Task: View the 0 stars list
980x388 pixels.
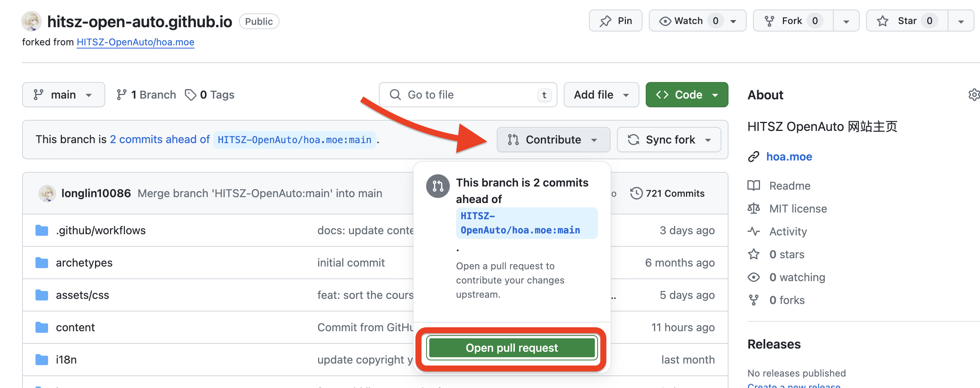Action: coord(787,254)
